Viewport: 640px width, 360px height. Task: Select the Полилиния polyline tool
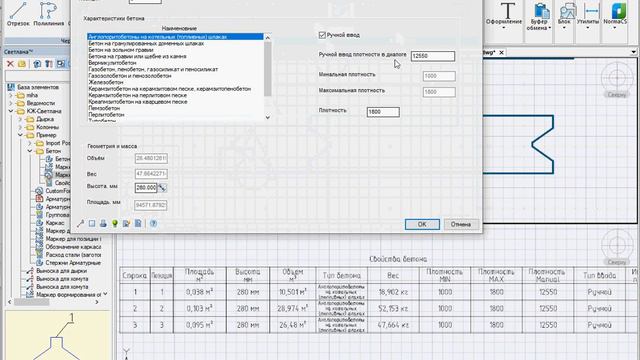click(49, 14)
